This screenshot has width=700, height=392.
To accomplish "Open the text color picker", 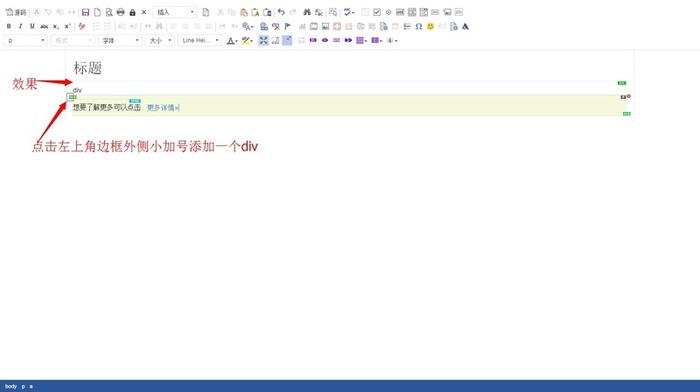I will click(x=232, y=41).
